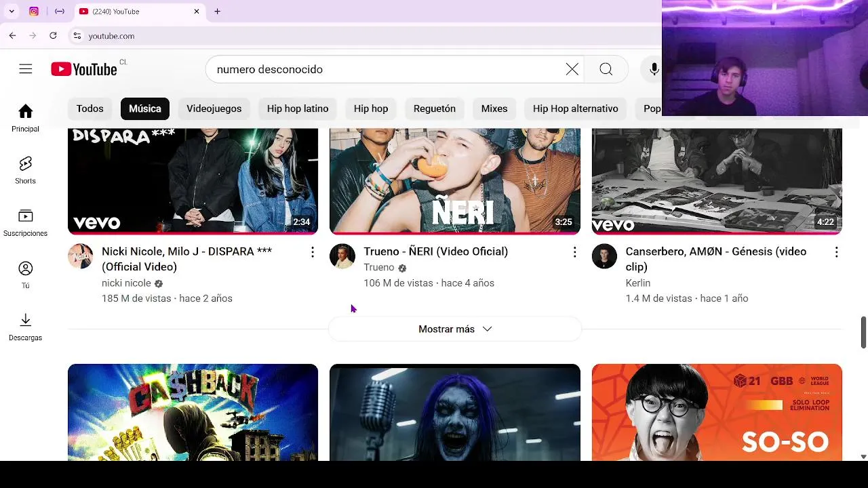Screen dimensions: 868x488
Task: Reload the page with the browser refresh icon
Action: (x=53, y=35)
